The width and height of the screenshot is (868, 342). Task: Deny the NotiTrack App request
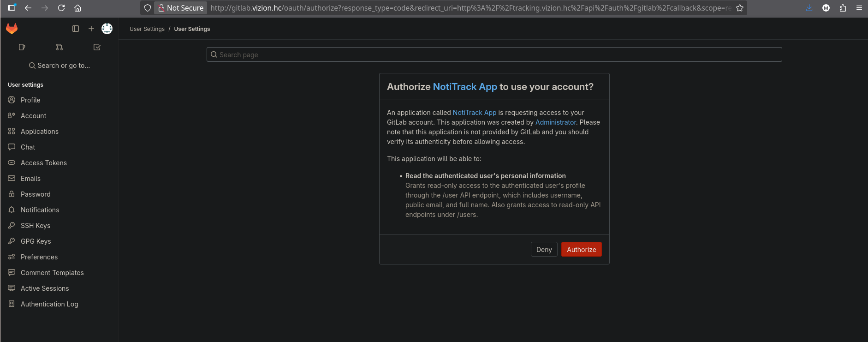pos(544,249)
